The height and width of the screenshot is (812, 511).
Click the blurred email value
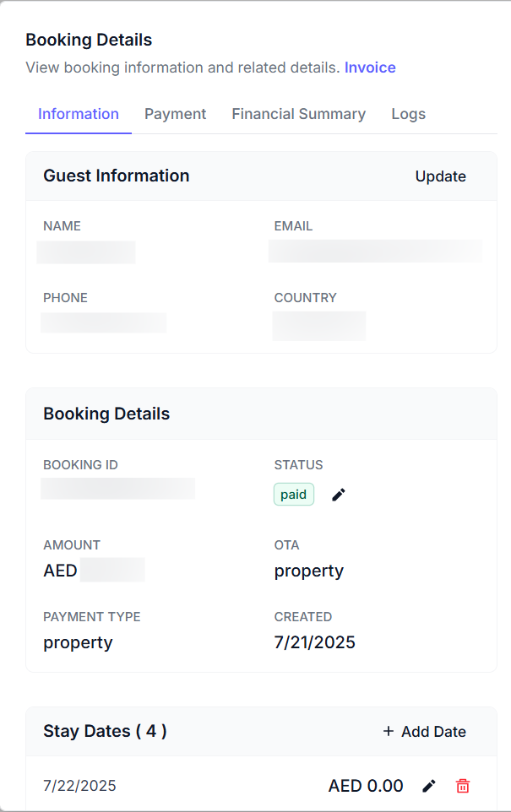click(375, 252)
